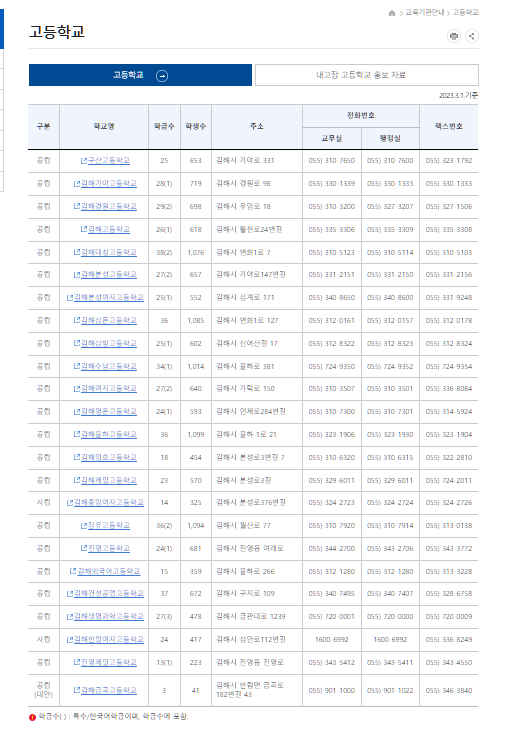Open 김해한일여자고등학교 school link

108,639
